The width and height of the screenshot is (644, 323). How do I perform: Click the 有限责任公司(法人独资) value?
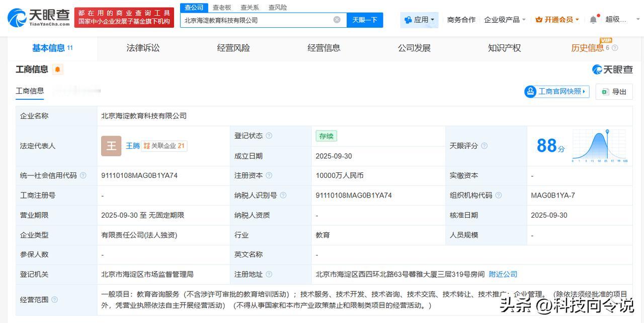pos(139,235)
